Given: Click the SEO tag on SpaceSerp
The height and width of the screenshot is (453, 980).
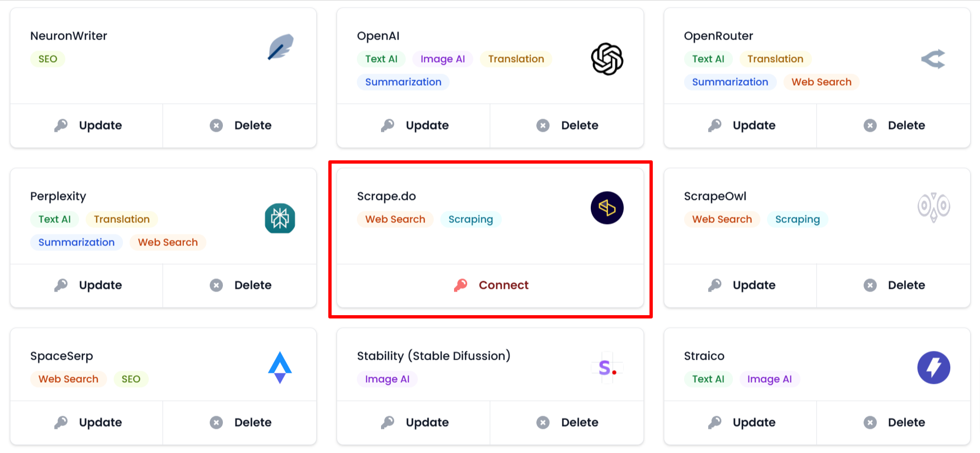Looking at the screenshot, I should (x=131, y=379).
